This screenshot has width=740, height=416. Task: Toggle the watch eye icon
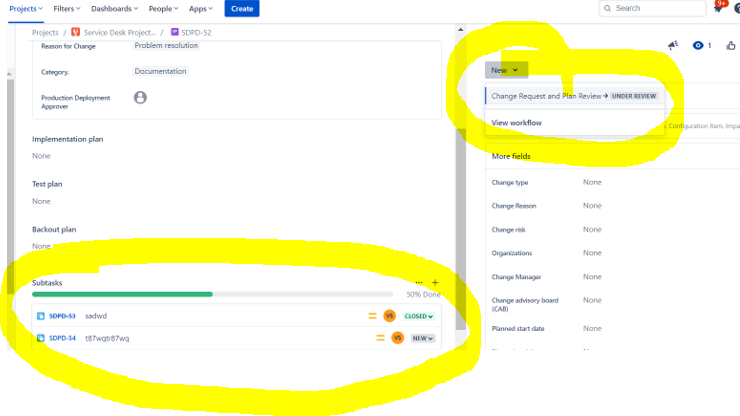point(698,45)
